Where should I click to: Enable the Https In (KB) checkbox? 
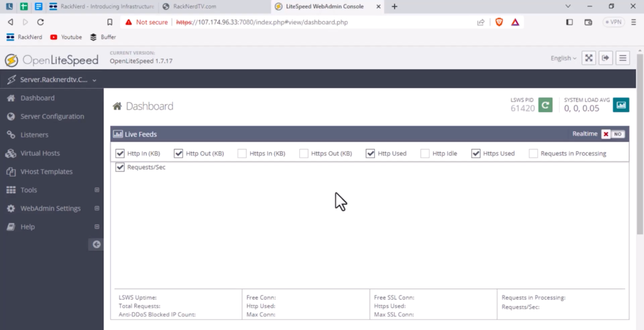242,153
